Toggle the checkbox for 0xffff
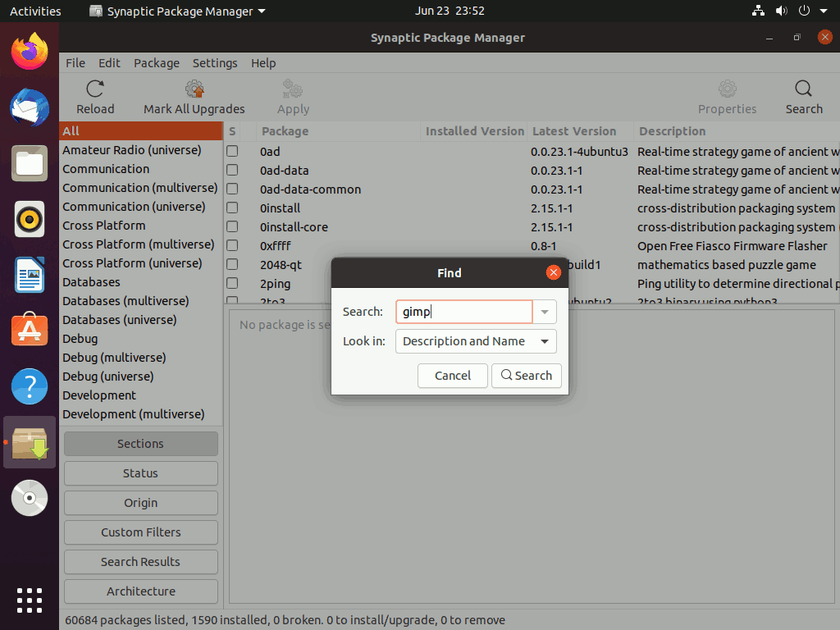This screenshot has height=630, width=840. (232, 246)
